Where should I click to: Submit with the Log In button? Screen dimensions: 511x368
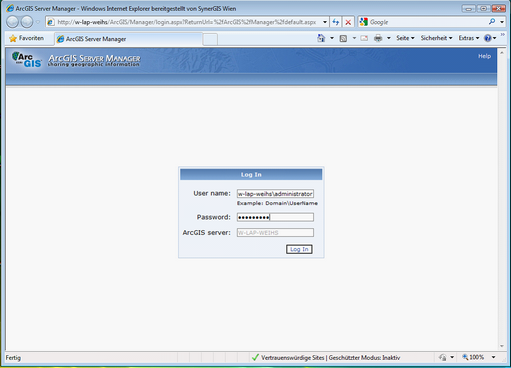click(299, 249)
